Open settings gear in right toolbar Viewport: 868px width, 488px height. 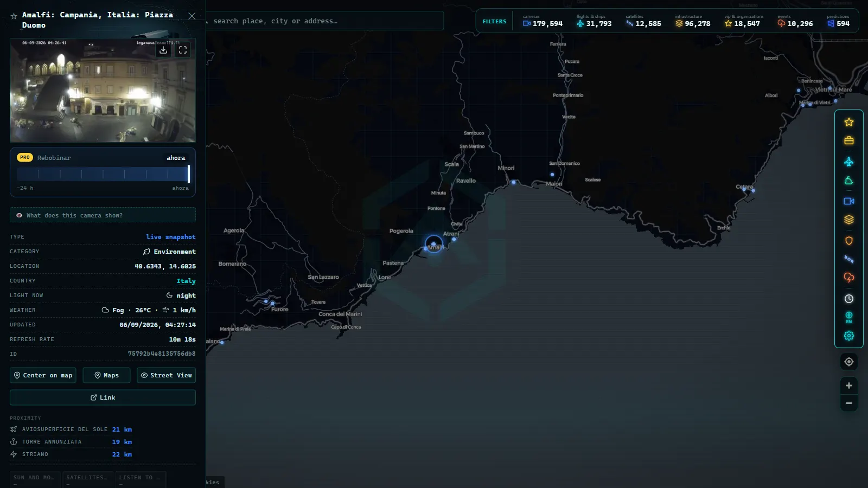coord(849,336)
